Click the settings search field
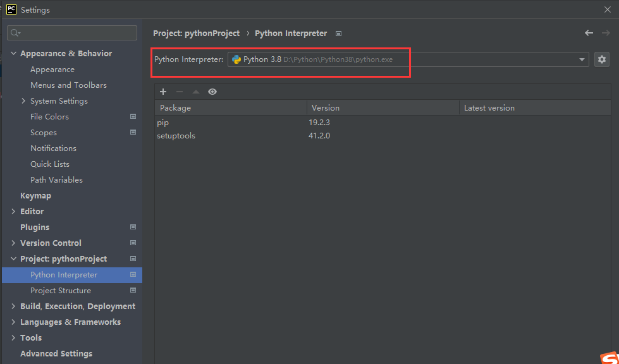The width and height of the screenshot is (619, 364). pyautogui.click(x=72, y=33)
